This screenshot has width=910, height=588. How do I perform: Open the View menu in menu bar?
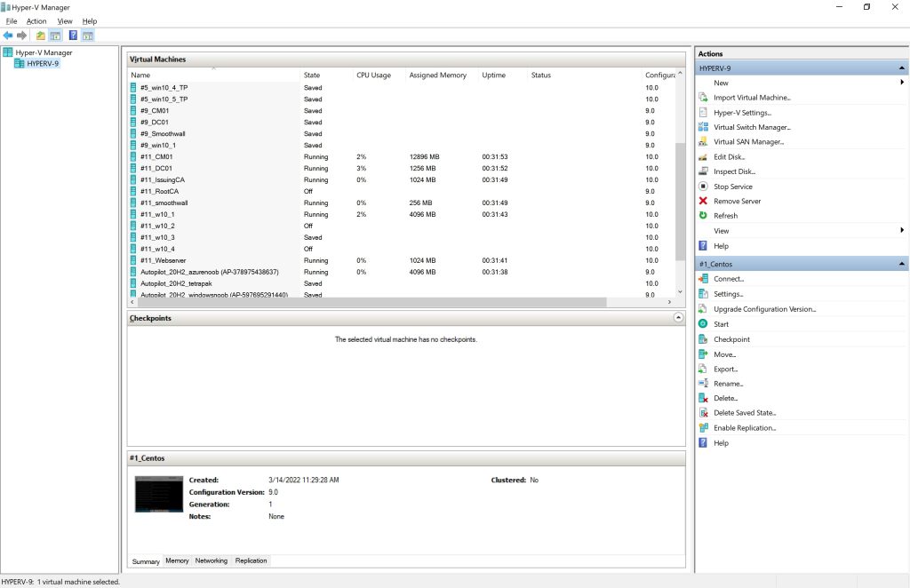(x=64, y=21)
